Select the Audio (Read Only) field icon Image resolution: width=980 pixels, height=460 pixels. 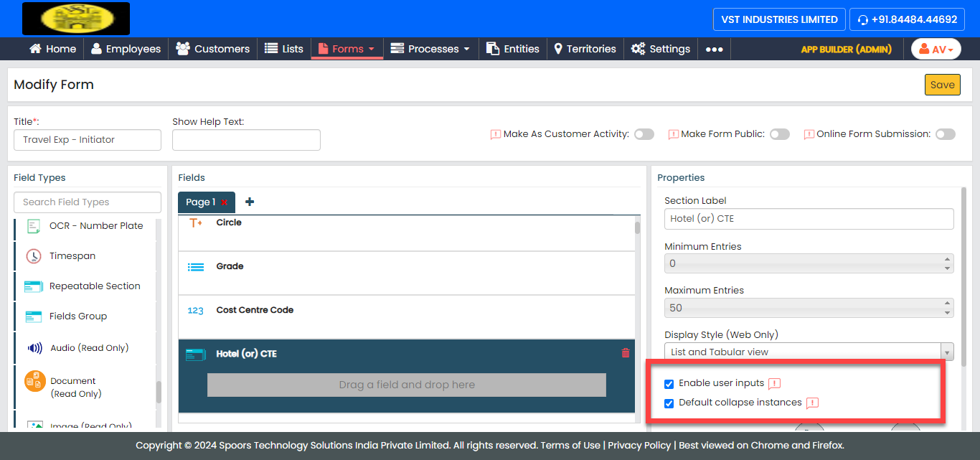click(34, 348)
